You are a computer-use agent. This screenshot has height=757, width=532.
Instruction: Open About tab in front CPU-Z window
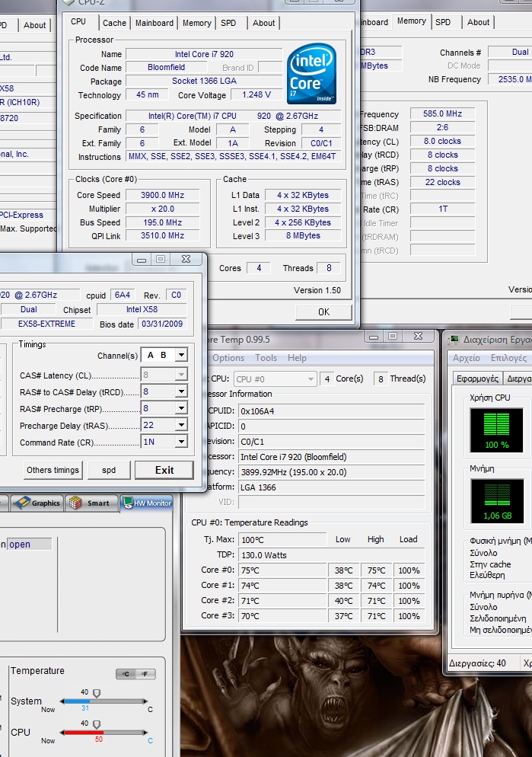pos(264,23)
